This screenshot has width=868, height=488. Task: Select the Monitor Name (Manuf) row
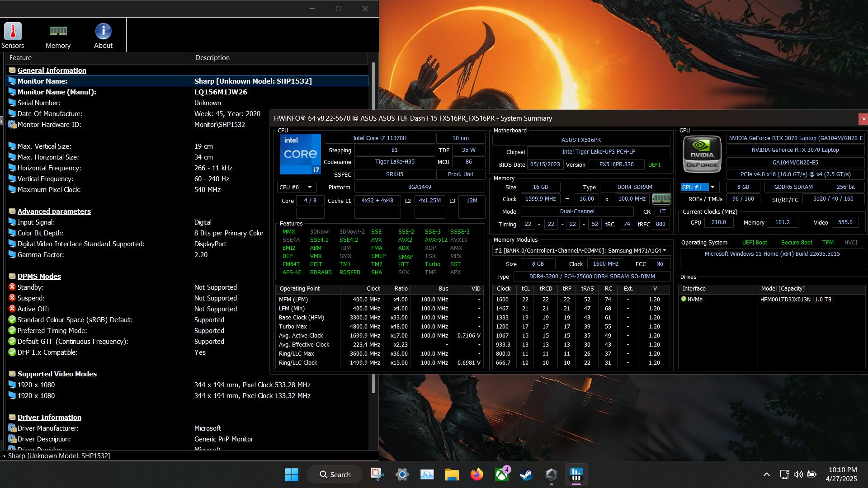click(x=187, y=92)
